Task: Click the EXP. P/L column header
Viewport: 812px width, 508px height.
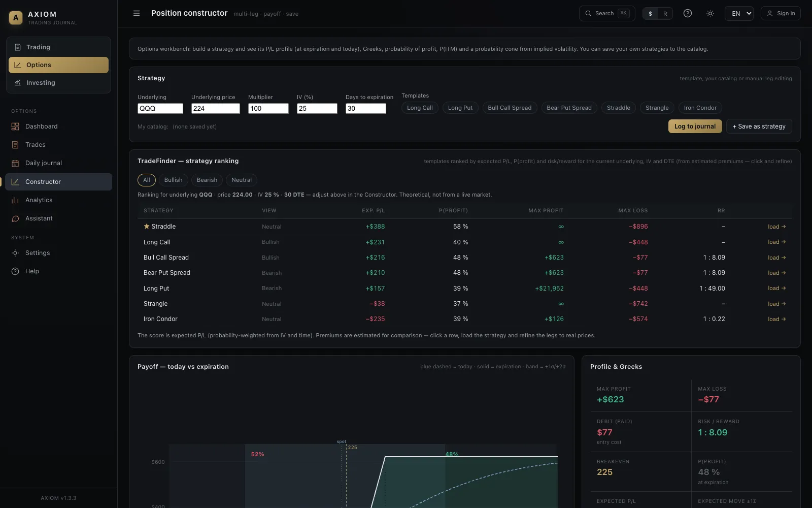Action: click(373, 211)
